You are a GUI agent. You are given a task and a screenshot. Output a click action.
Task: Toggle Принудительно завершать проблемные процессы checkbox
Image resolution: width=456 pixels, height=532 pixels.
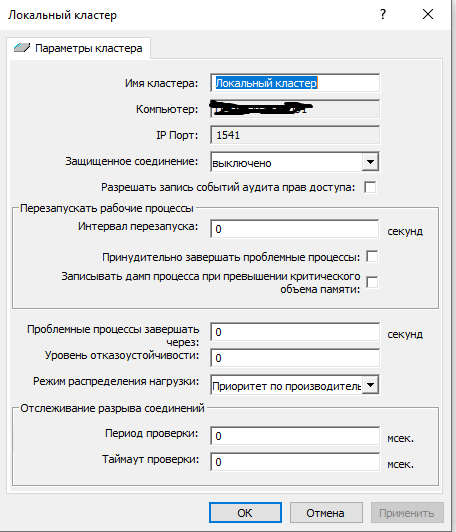coord(372,256)
